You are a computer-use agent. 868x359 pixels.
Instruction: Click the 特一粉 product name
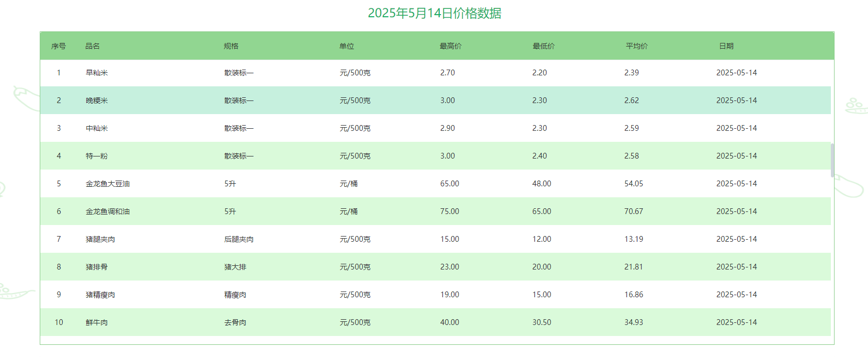pos(97,156)
